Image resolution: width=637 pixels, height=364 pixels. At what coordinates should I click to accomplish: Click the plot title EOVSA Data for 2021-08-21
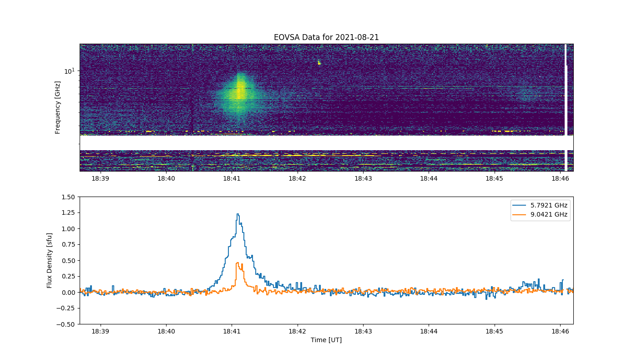tap(326, 37)
